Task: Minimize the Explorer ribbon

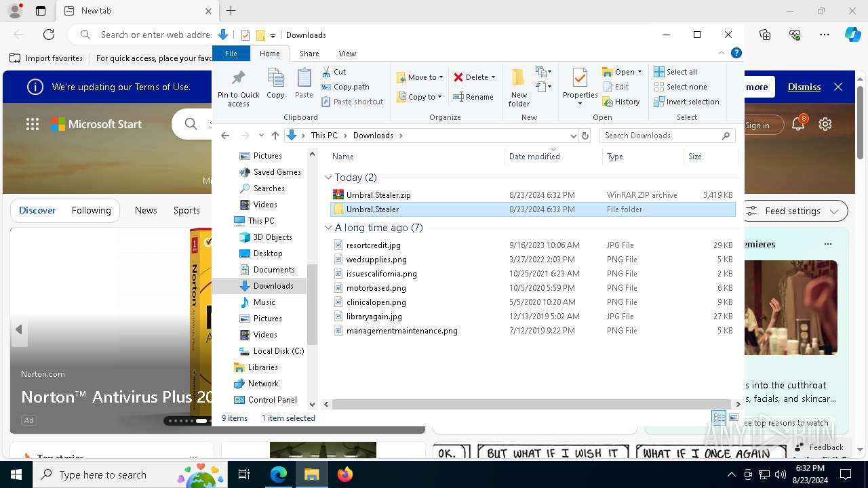Action: pos(722,53)
